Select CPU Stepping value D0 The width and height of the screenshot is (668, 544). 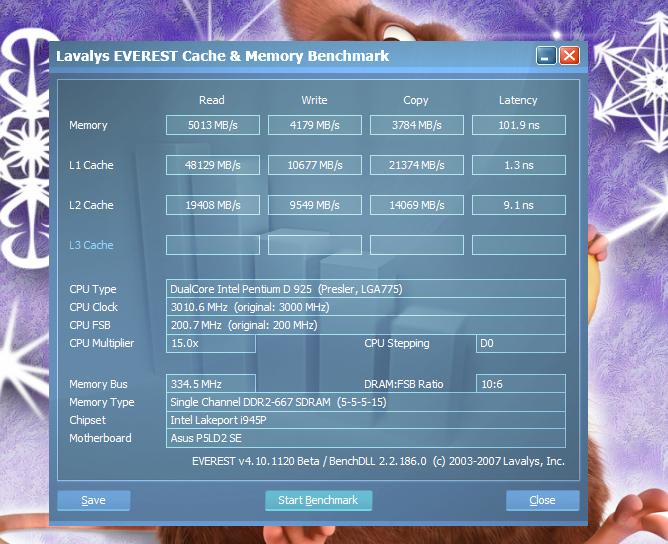point(521,343)
